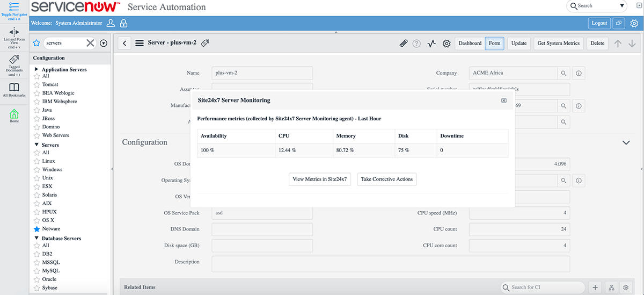The image size is (644, 295).
Task: Click the lock icon in the welcome bar
Action: [x=124, y=23]
